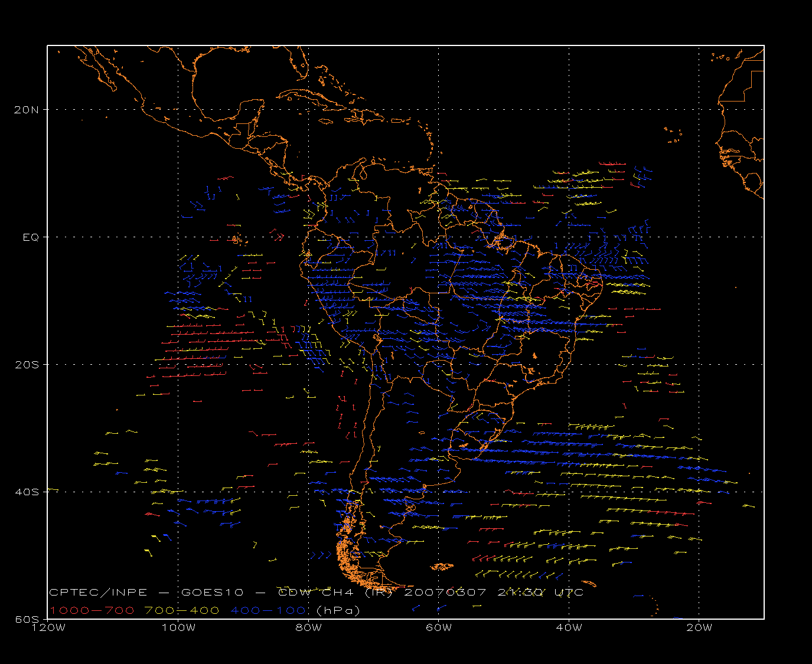This screenshot has height=664, width=812.
Task: Select the 60W longitude label
Action: click(439, 627)
